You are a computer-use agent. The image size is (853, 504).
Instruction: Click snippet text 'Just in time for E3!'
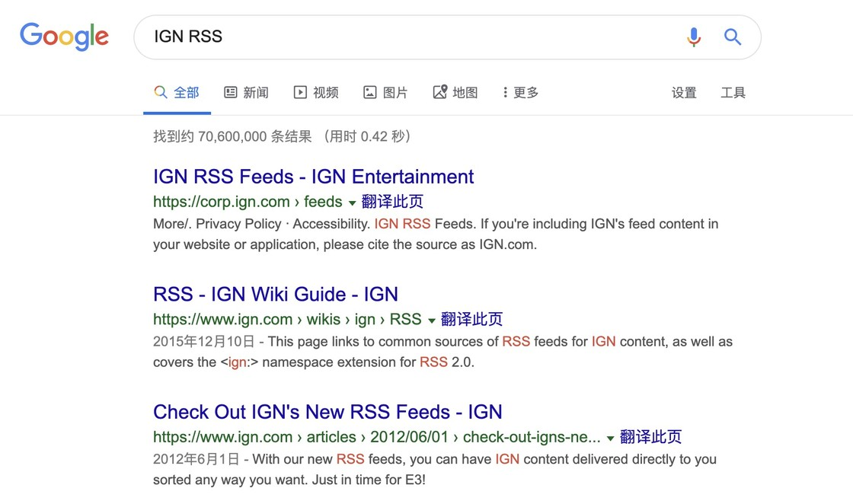click(367, 480)
